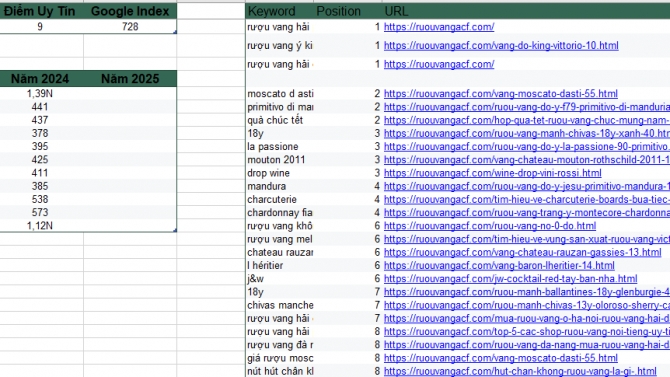Viewport: 670px width, 377px height.
Task: Open the jesu-primitivo-mandura link
Action: pyautogui.click(x=527, y=186)
